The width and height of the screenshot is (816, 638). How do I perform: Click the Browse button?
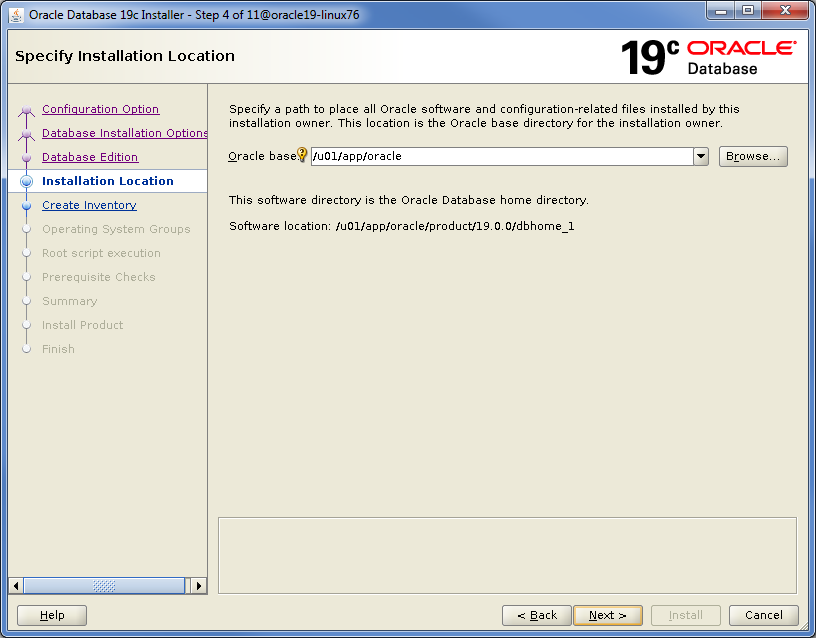(753, 156)
